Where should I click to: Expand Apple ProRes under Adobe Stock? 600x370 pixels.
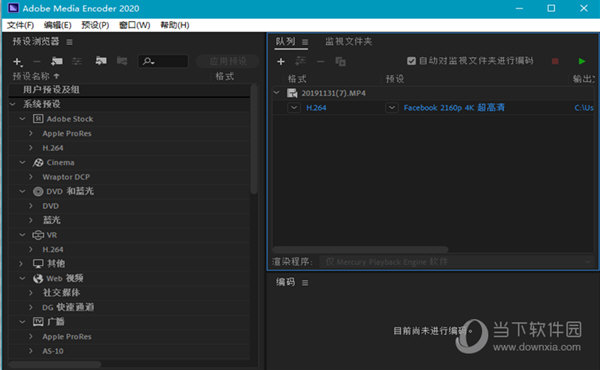tap(31, 134)
